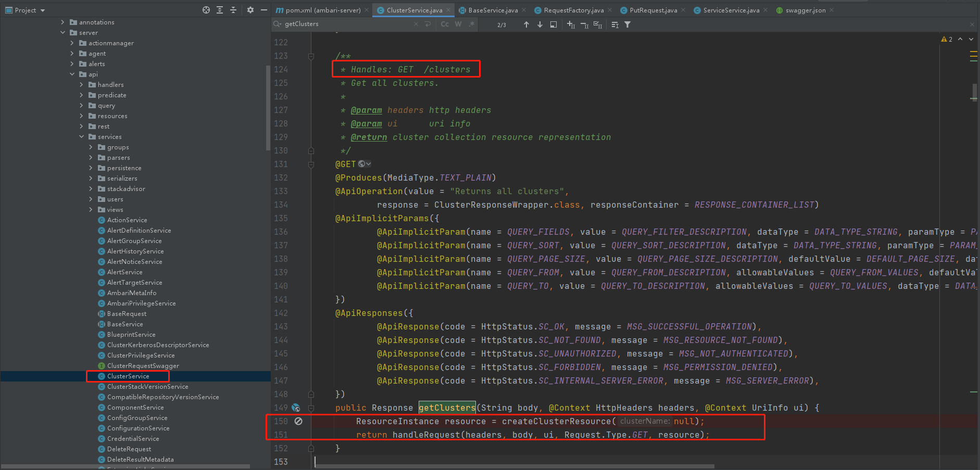Image resolution: width=980 pixels, height=470 pixels.
Task: Click the @ApiOperation annotation on line 133
Action: click(369, 191)
